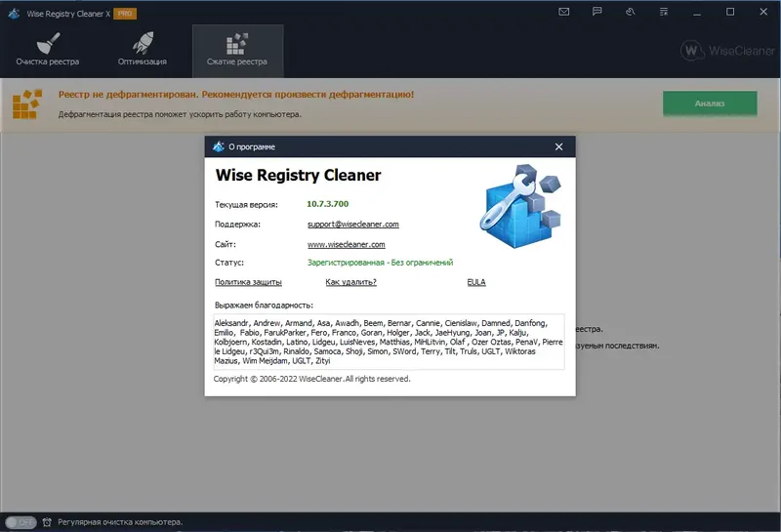Viewport: 781px width, 532px height.
Task: Click the orange defragmentation blocks icon
Action: [x=27, y=104]
